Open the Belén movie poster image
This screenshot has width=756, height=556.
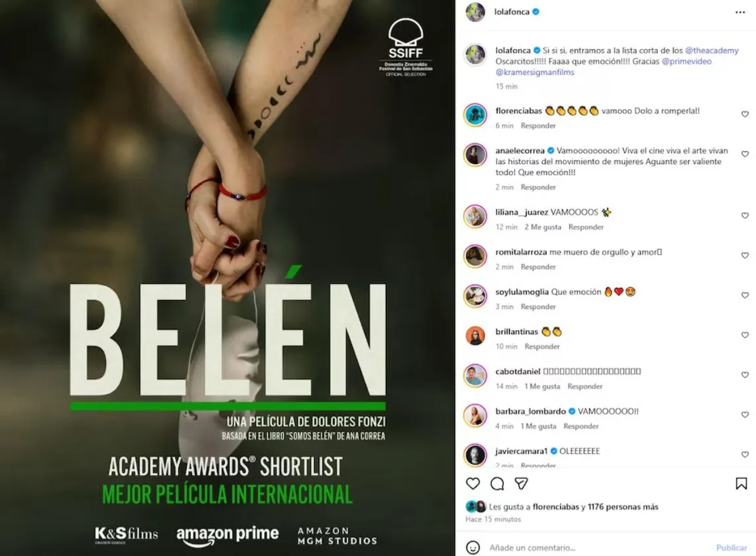point(227,278)
